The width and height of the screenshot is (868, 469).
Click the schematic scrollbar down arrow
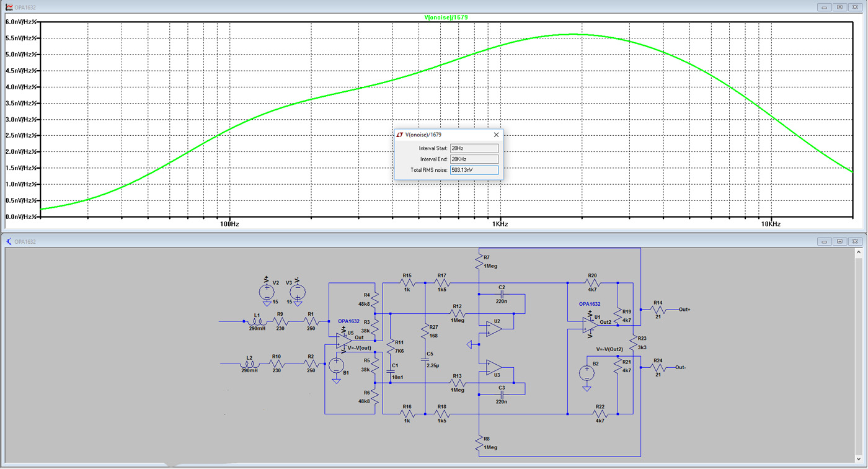point(859,458)
